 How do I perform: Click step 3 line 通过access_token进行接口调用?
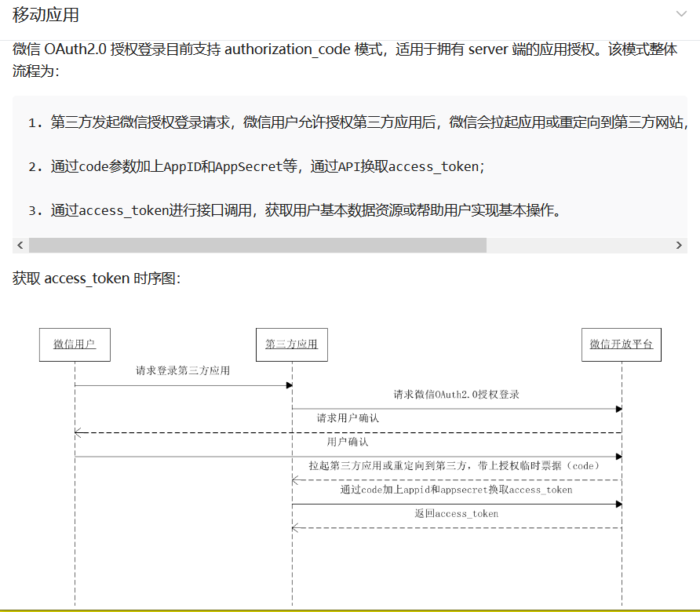tap(294, 210)
